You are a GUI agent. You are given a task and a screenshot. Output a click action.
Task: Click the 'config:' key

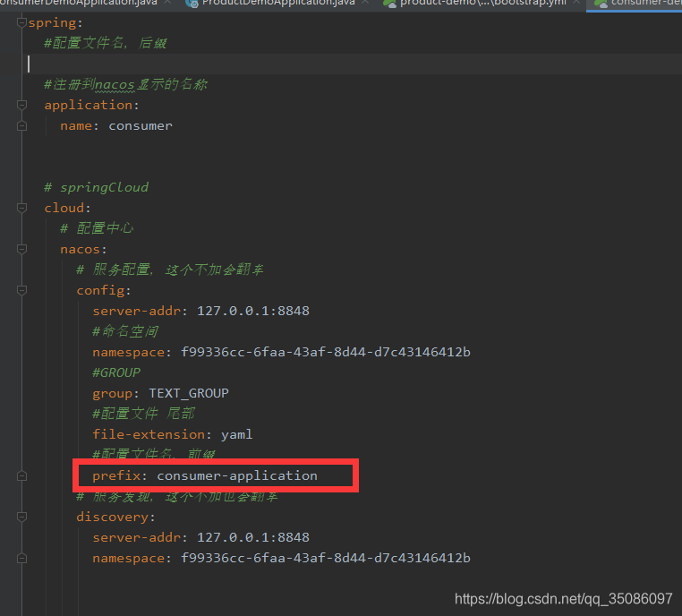pos(104,291)
